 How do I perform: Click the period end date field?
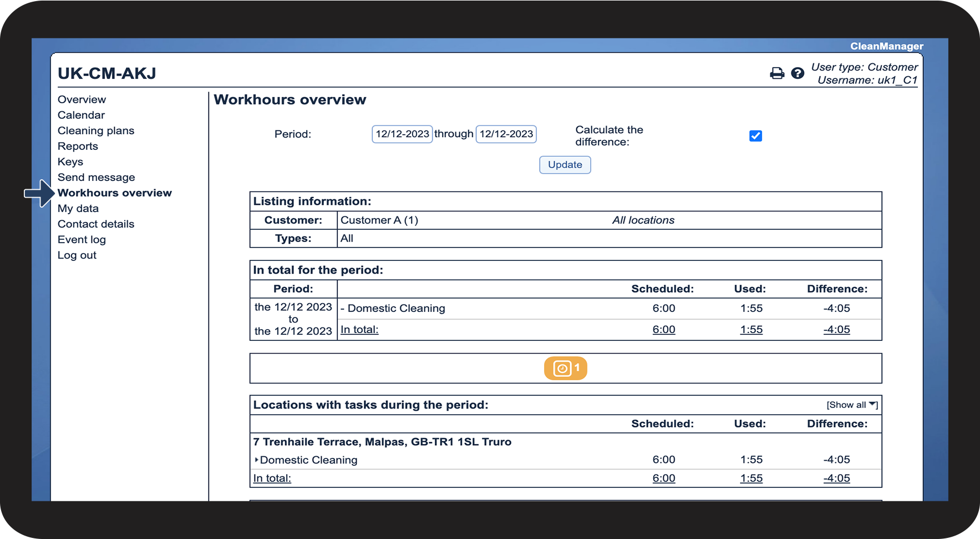click(506, 134)
